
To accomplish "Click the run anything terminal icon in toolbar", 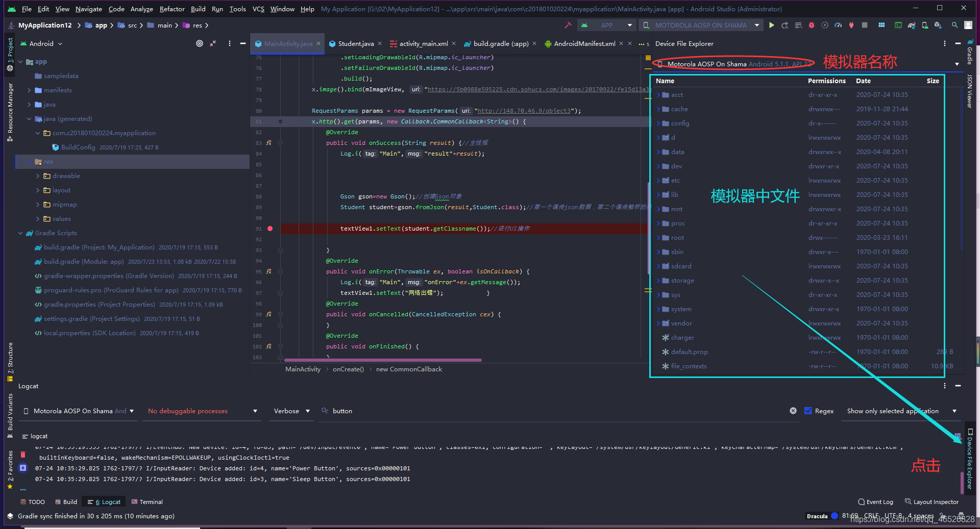I will (898, 25).
